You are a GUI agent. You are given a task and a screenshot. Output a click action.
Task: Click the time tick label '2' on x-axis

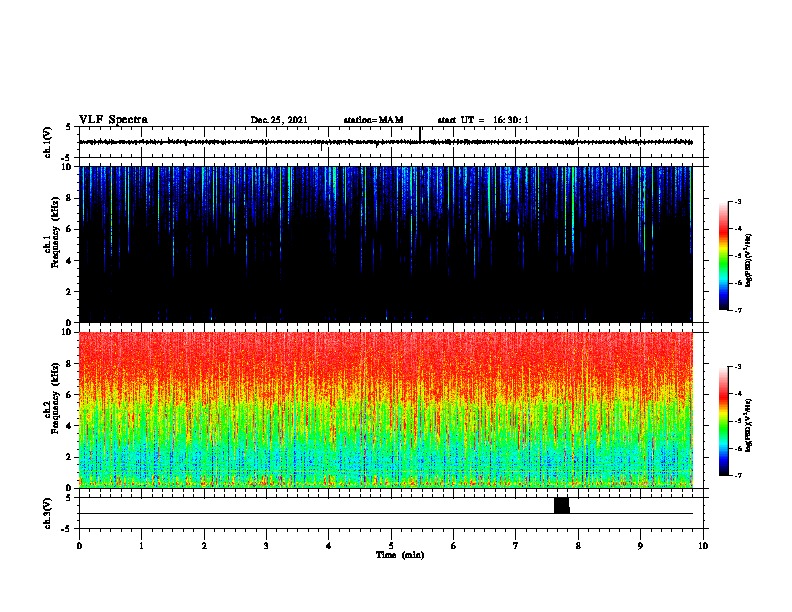204,545
